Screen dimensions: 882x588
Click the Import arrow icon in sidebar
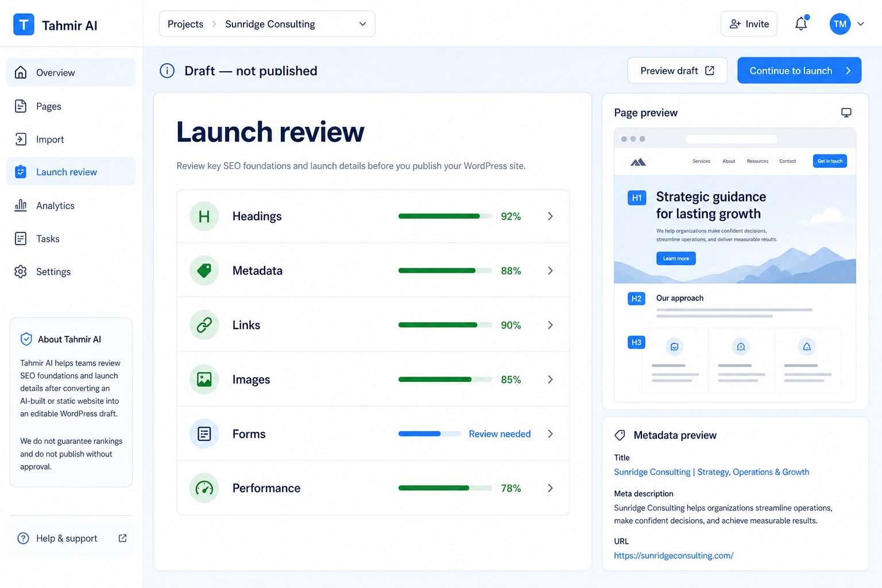pos(21,139)
